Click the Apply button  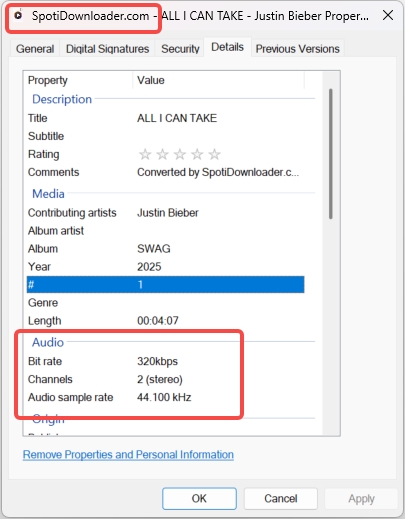[x=361, y=499]
